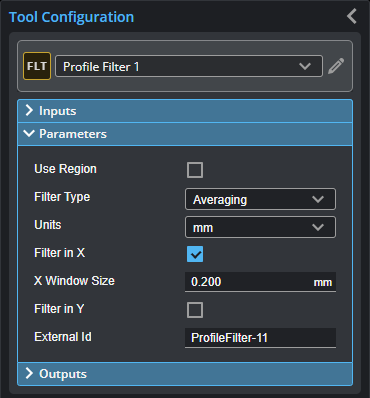370x398 pixels.
Task: Open the Units mm dropdown
Action: [x=260, y=227]
